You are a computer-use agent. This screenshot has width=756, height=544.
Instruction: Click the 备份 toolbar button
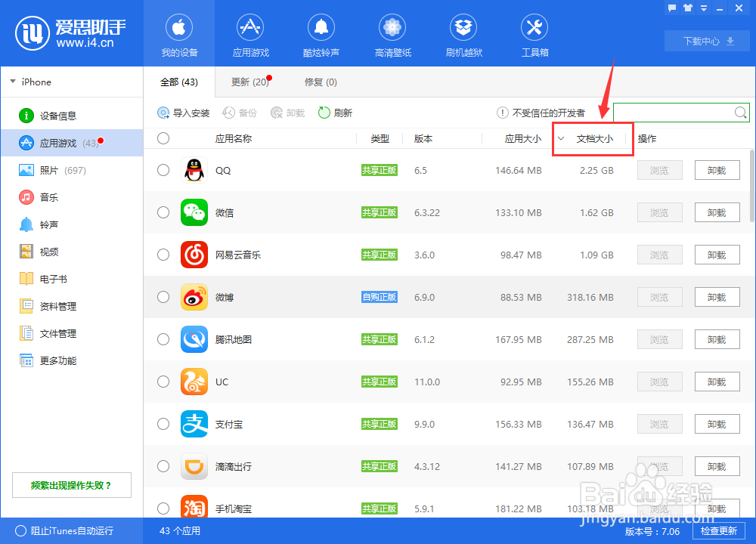pyautogui.click(x=240, y=113)
